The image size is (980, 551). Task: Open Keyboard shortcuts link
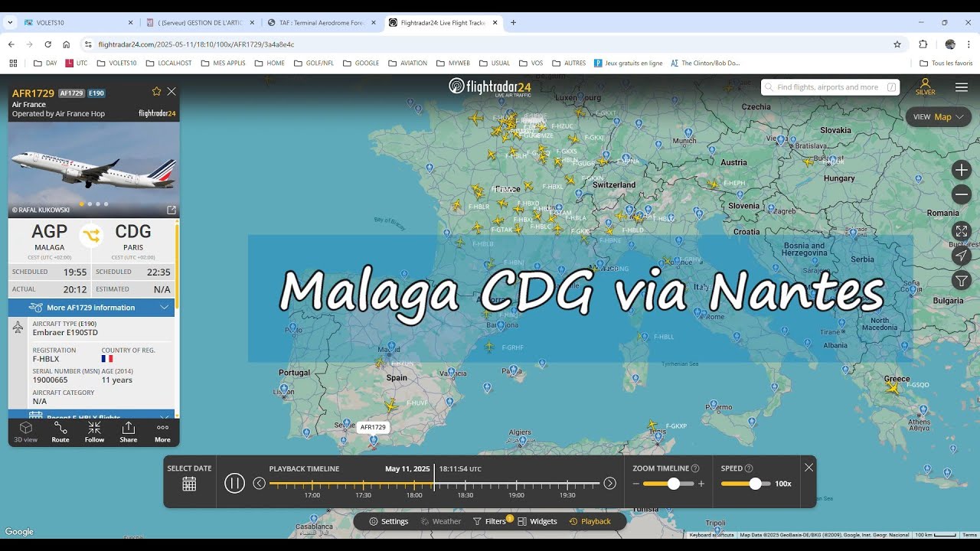click(711, 535)
